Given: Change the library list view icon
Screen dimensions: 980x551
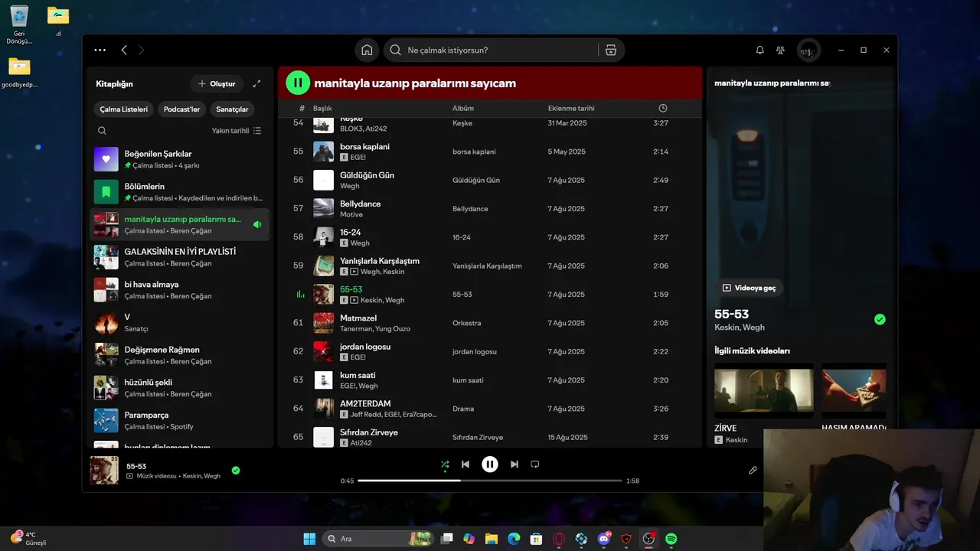Looking at the screenshot, I should point(257,131).
